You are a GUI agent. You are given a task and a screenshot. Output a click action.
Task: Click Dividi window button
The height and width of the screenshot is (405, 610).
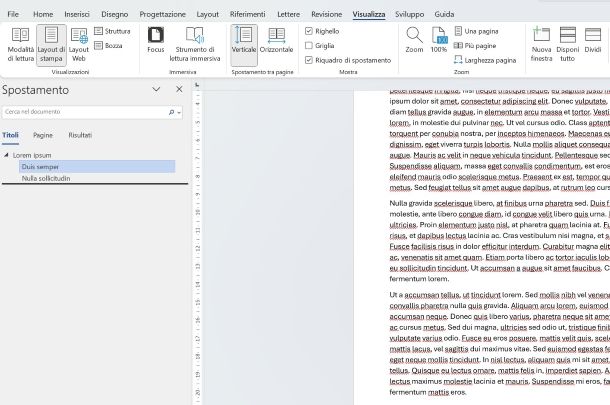pyautogui.click(x=593, y=40)
